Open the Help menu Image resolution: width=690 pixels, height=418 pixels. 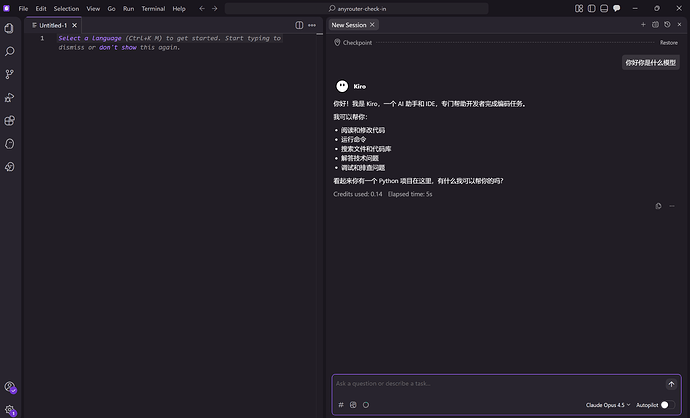point(179,8)
